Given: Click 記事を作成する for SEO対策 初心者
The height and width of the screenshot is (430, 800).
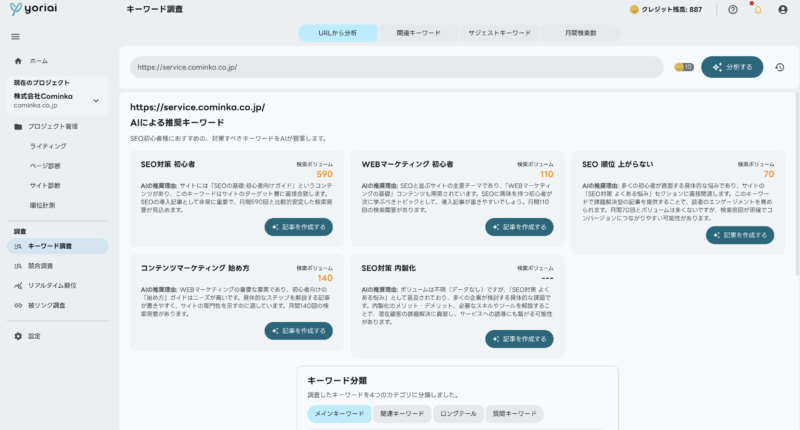Looking at the screenshot, I should click(298, 227).
